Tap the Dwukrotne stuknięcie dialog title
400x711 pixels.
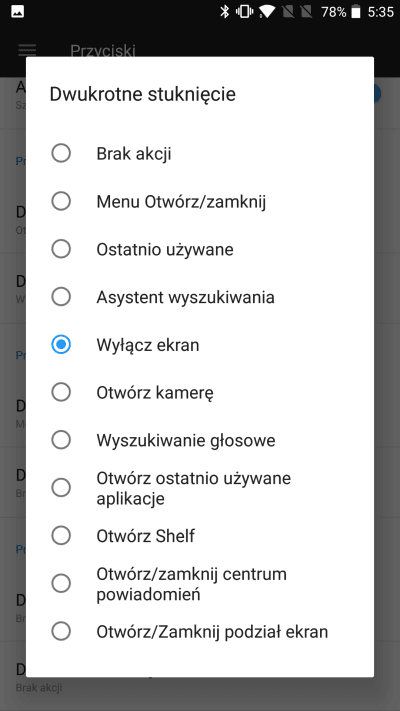point(142,94)
